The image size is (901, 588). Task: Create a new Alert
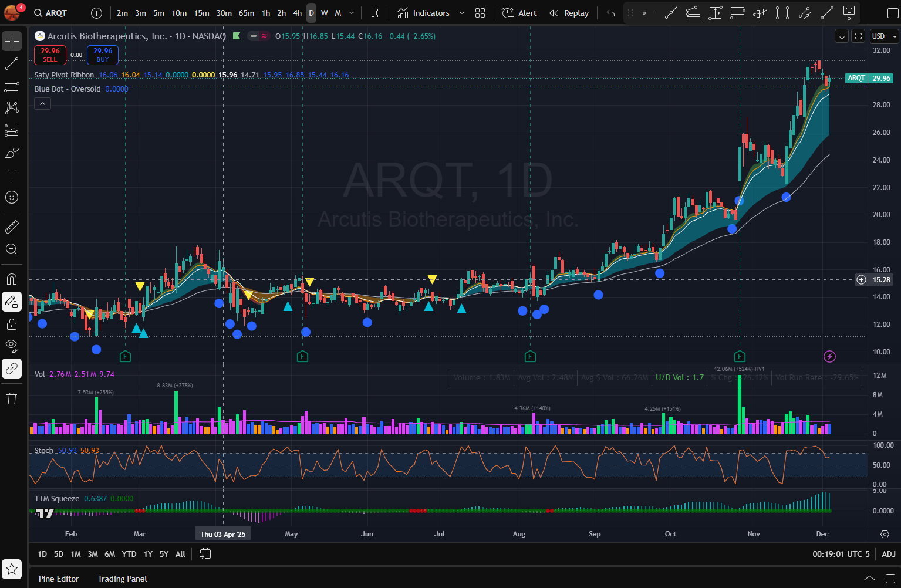click(519, 13)
